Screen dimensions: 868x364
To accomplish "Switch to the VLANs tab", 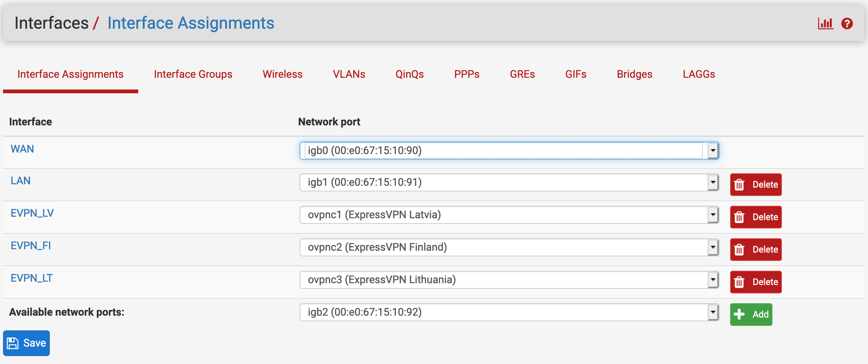I will [x=348, y=74].
